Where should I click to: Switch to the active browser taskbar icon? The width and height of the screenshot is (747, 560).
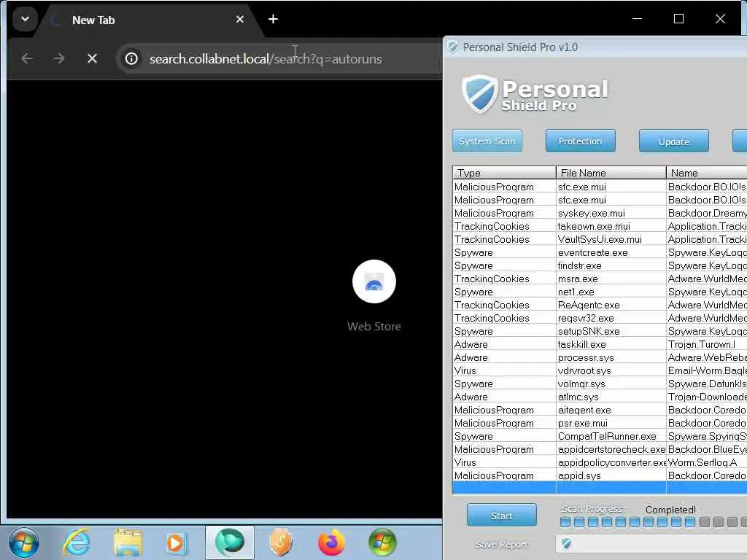tap(230, 542)
